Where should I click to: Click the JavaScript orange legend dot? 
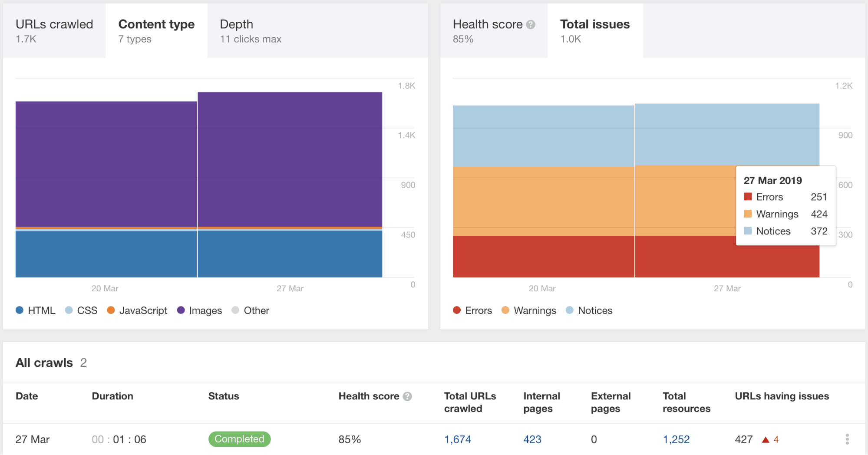point(111,310)
